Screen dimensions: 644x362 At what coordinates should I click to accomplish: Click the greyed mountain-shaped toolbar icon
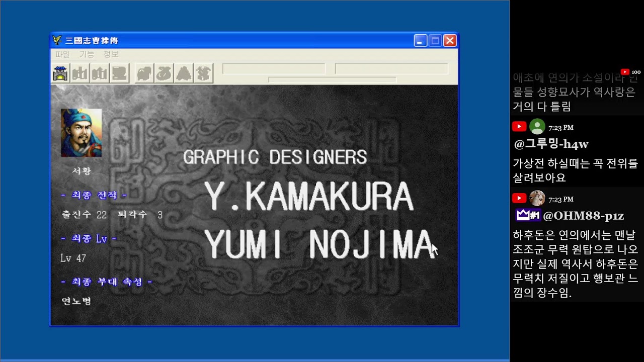[x=184, y=73]
